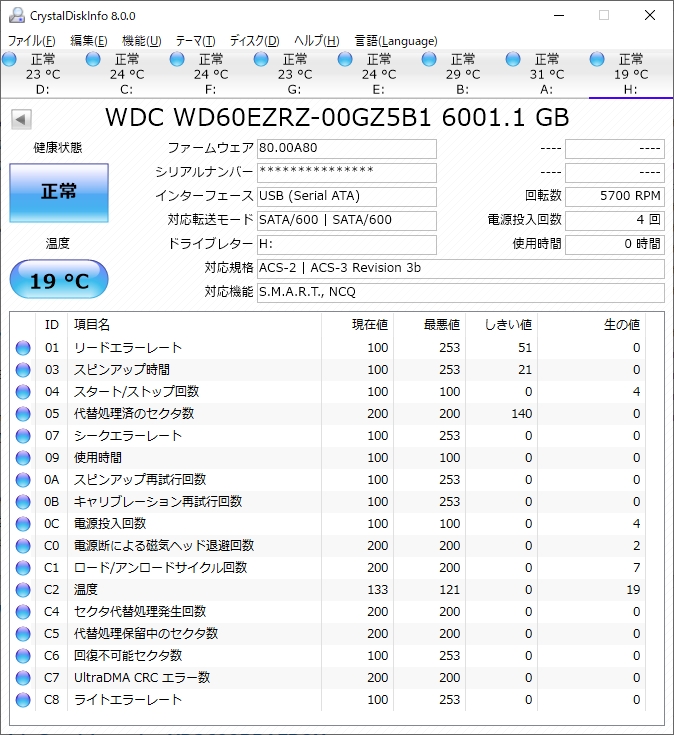Click status orb for スタート/ストップ回数 row
The image size is (674, 735).
pos(23,392)
